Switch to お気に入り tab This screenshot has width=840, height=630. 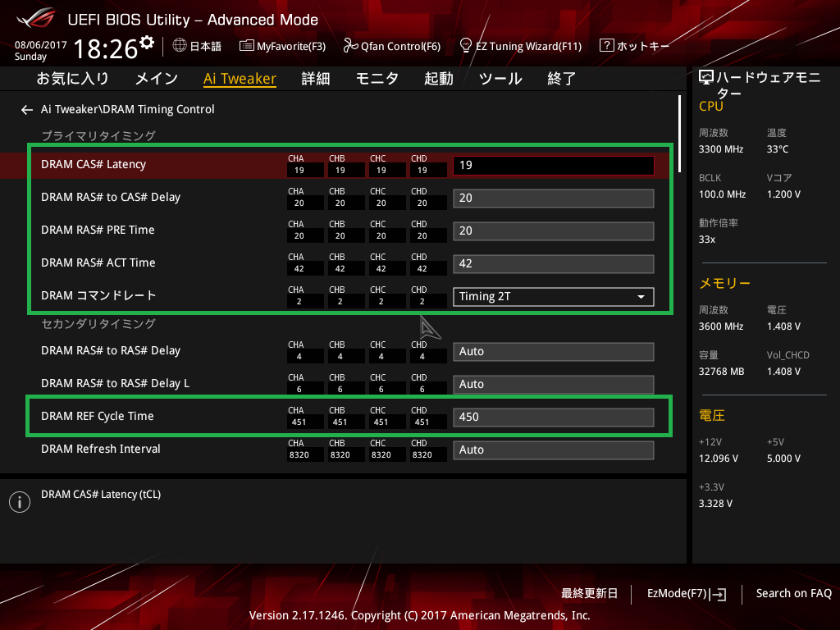(72, 79)
